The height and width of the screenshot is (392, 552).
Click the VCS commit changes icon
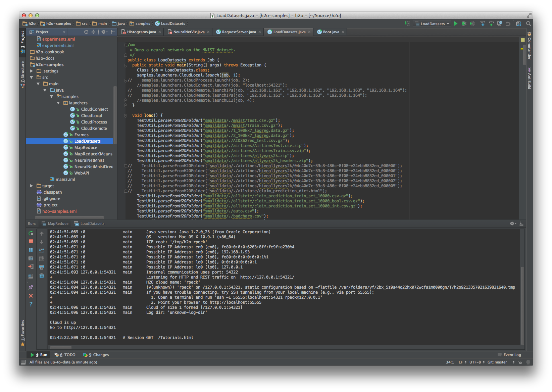coord(491,24)
